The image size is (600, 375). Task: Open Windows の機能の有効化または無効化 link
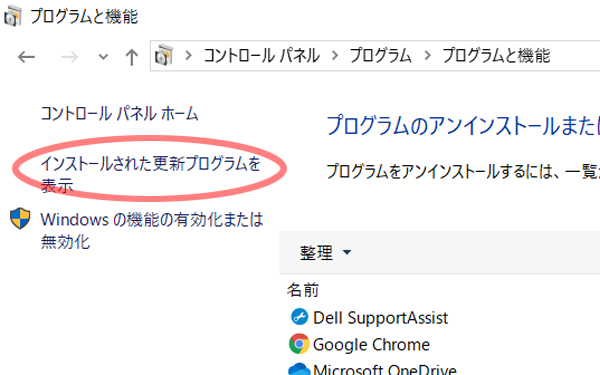[152, 230]
